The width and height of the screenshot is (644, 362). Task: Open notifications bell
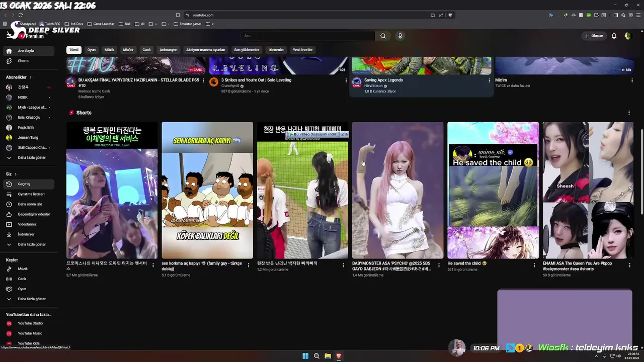614,36
